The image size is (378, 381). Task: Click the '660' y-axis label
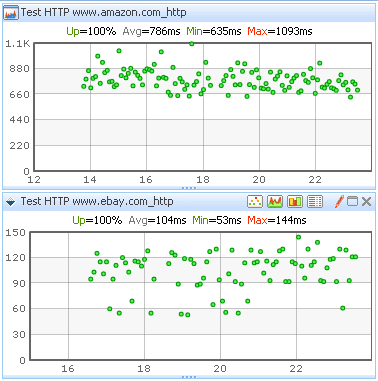click(x=19, y=95)
